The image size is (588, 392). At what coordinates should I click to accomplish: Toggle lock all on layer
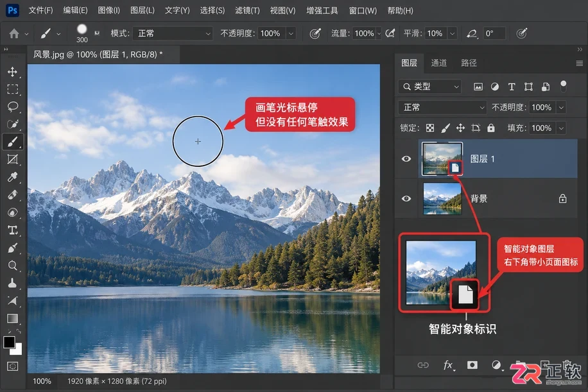point(490,128)
